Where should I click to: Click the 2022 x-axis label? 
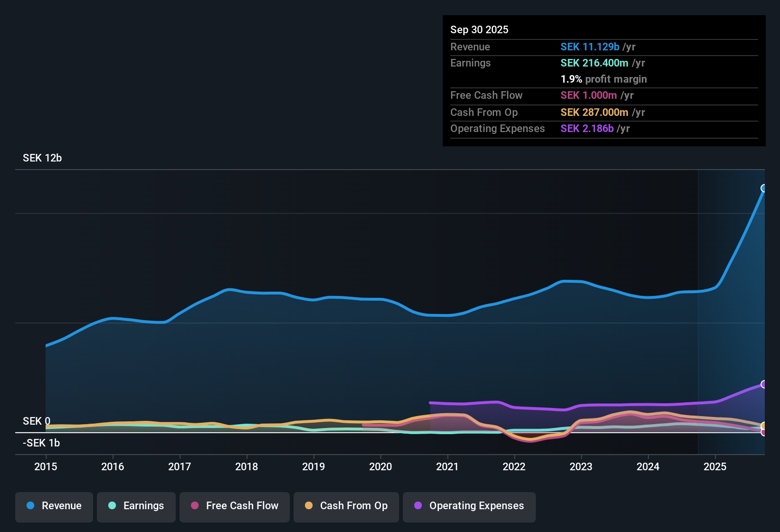514,467
